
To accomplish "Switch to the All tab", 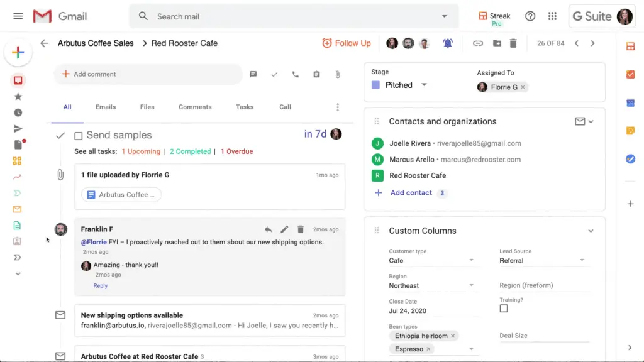I will coord(67,107).
